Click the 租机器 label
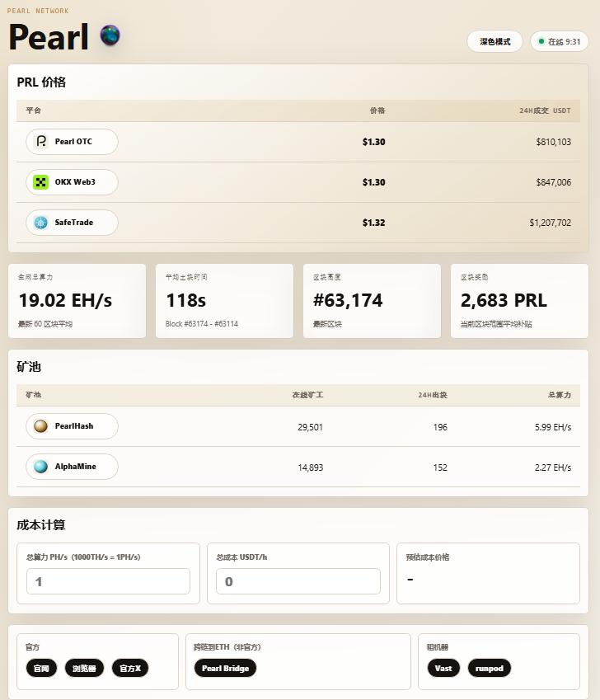The width and height of the screenshot is (600, 700). [x=437, y=647]
